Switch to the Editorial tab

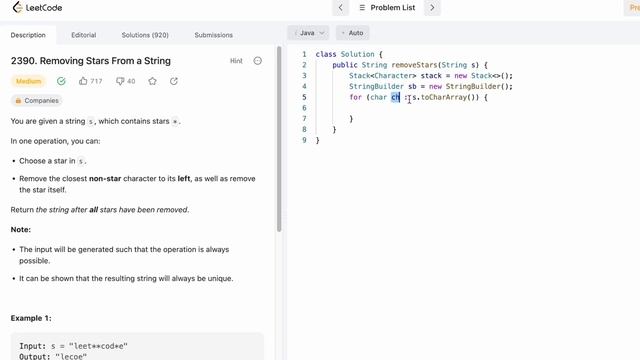(84, 35)
